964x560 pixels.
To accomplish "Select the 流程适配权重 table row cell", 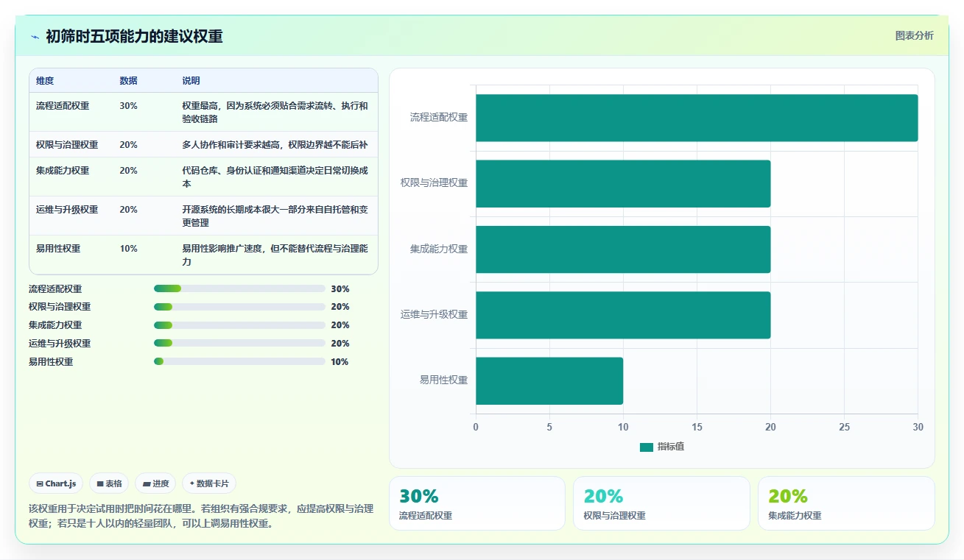I will click(x=63, y=106).
